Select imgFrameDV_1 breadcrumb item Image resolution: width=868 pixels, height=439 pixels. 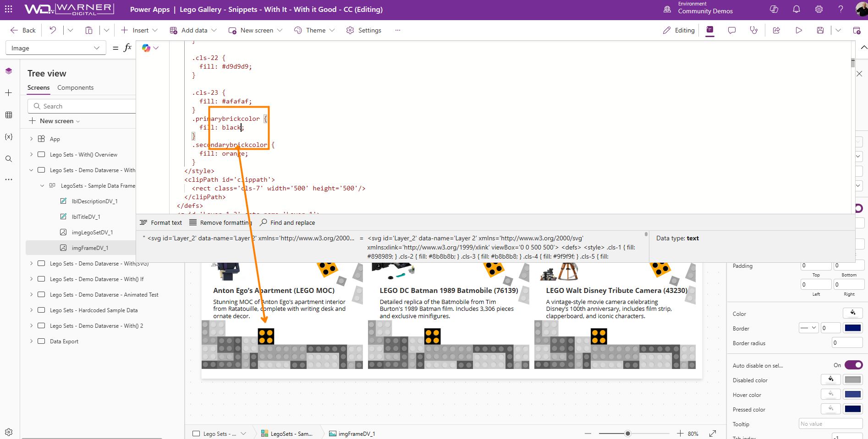point(352,434)
